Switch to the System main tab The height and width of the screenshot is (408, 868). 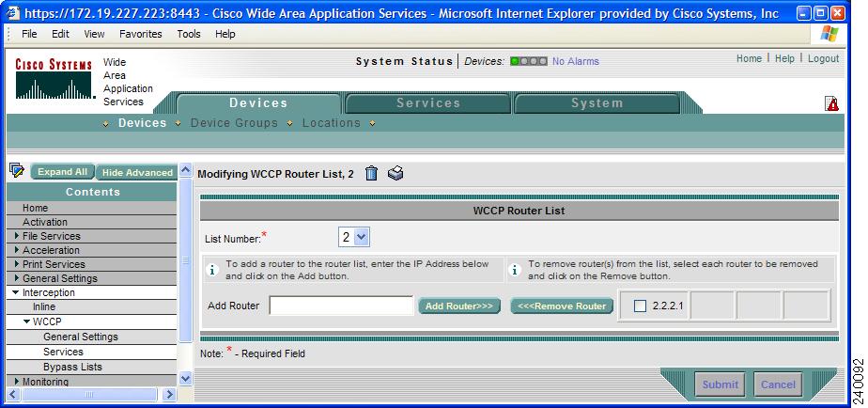coord(597,103)
